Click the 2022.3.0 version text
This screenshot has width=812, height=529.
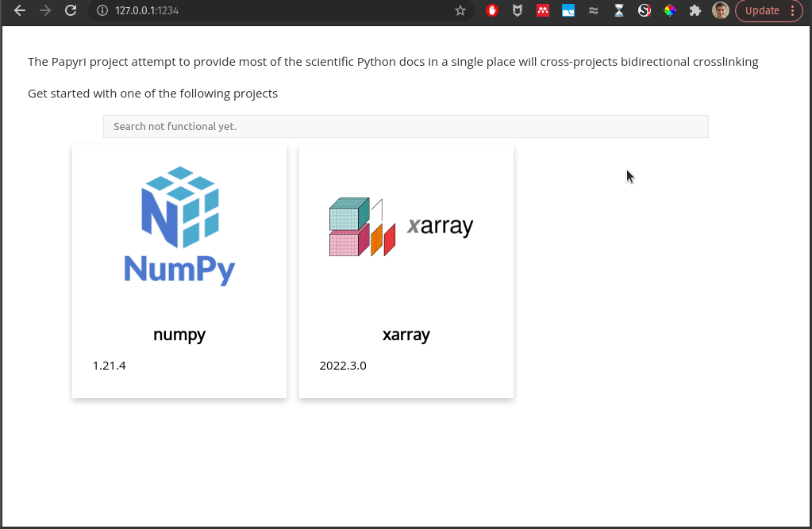tap(343, 366)
